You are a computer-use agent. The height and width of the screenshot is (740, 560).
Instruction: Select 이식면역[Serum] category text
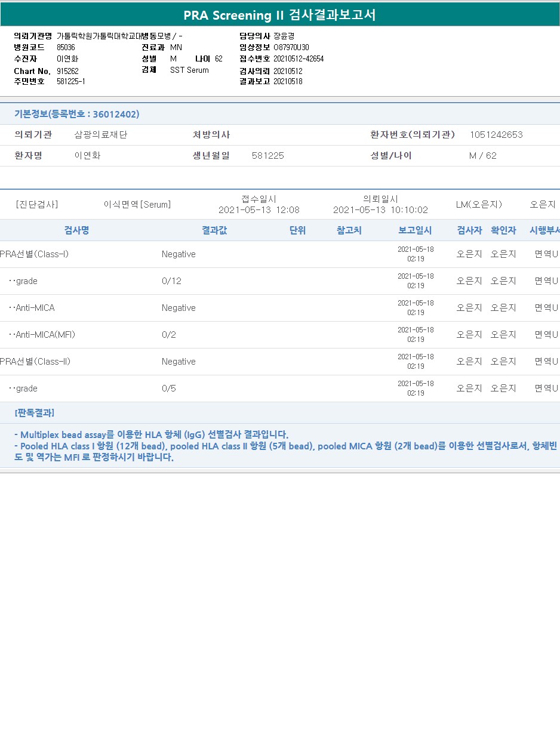(137, 205)
